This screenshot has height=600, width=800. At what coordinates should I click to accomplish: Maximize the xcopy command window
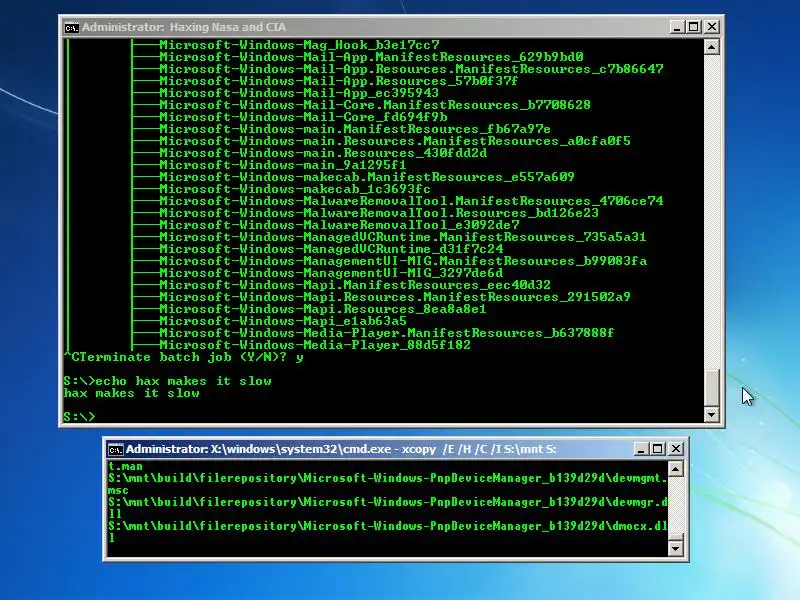[658, 449]
